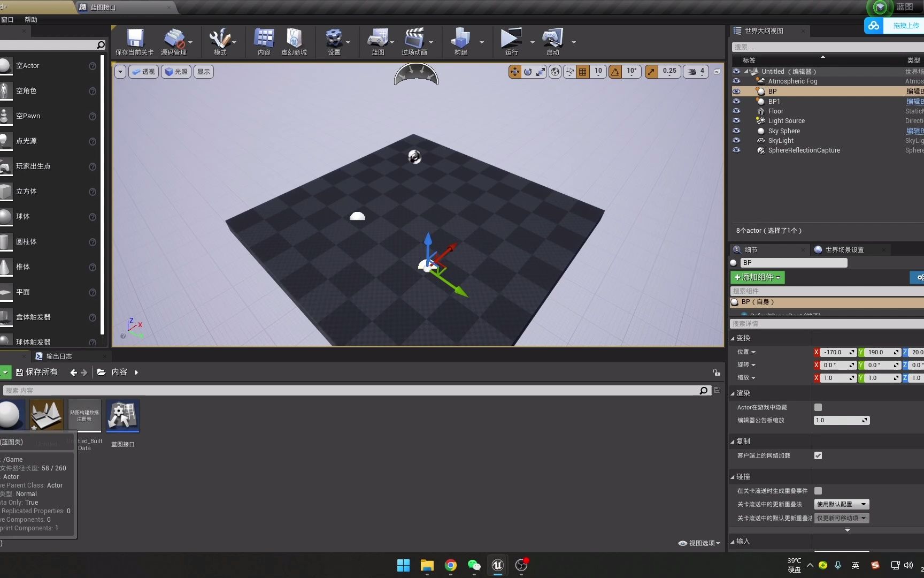Open the Content (内容) browser icon
The width and height of the screenshot is (924, 578).
(264, 42)
